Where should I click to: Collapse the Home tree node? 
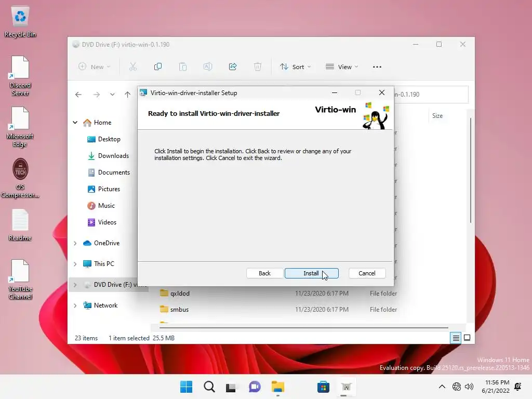tap(75, 123)
